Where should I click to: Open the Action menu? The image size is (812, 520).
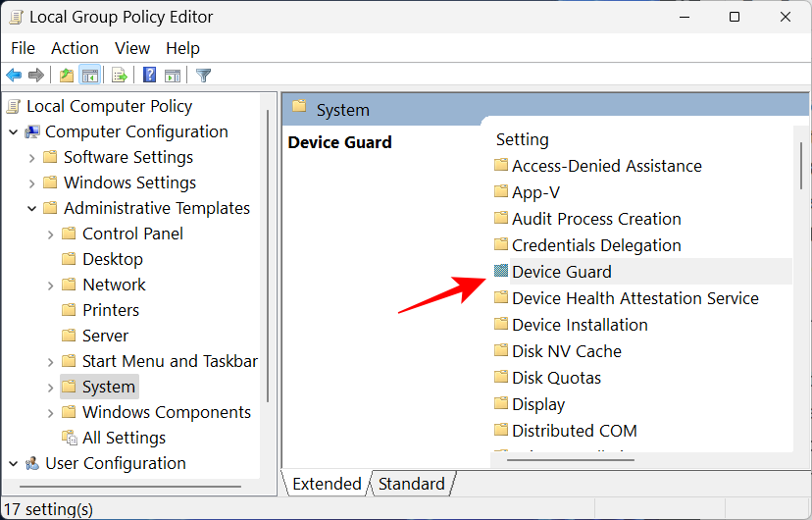pyautogui.click(x=75, y=48)
